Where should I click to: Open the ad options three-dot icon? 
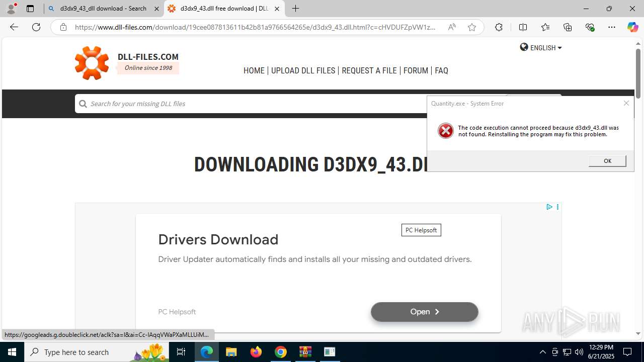coord(557,207)
